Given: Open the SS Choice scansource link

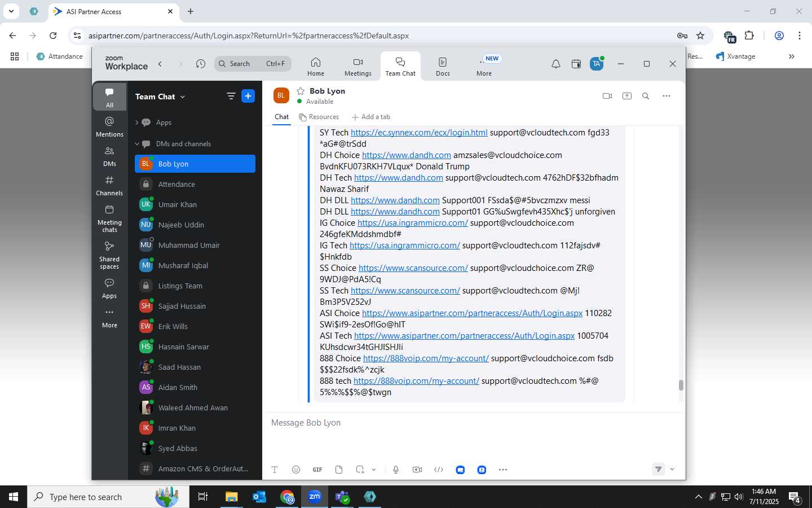Looking at the screenshot, I should 413,268.
